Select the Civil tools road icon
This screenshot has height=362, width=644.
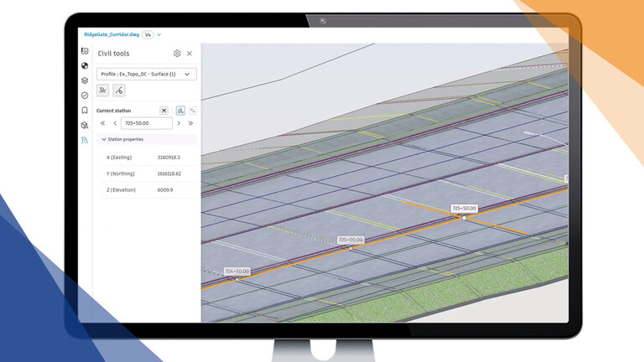pos(85,141)
